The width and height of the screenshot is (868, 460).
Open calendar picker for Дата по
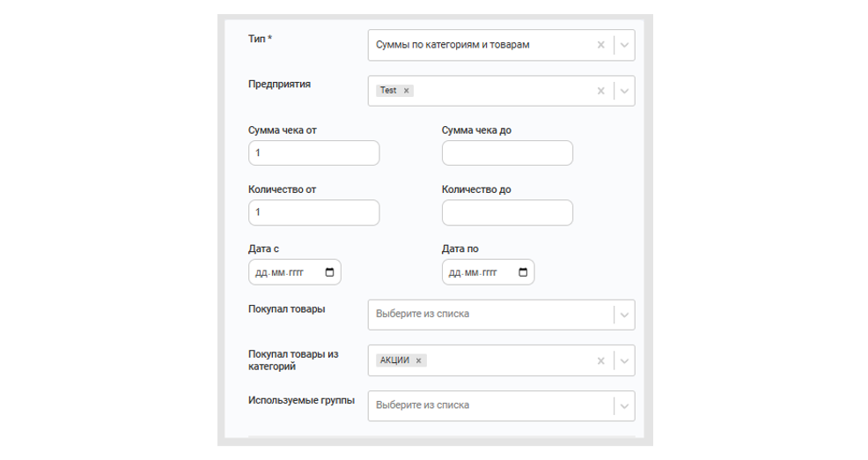click(x=523, y=272)
